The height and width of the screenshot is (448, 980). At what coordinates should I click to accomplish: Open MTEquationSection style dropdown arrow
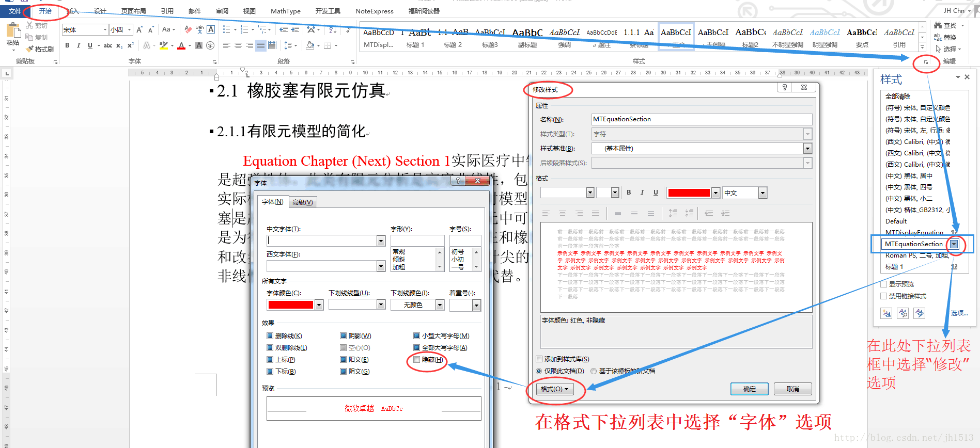point(954,244)
